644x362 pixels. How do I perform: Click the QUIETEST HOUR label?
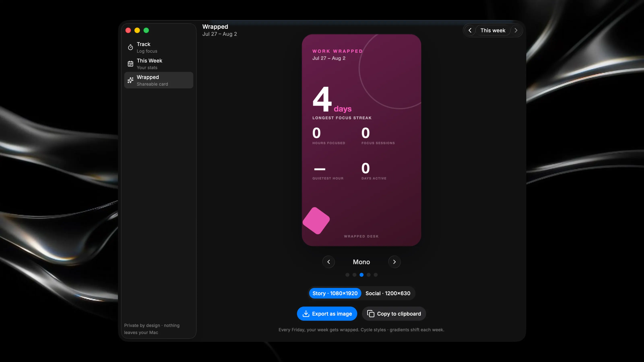click(x=328, y=178)
